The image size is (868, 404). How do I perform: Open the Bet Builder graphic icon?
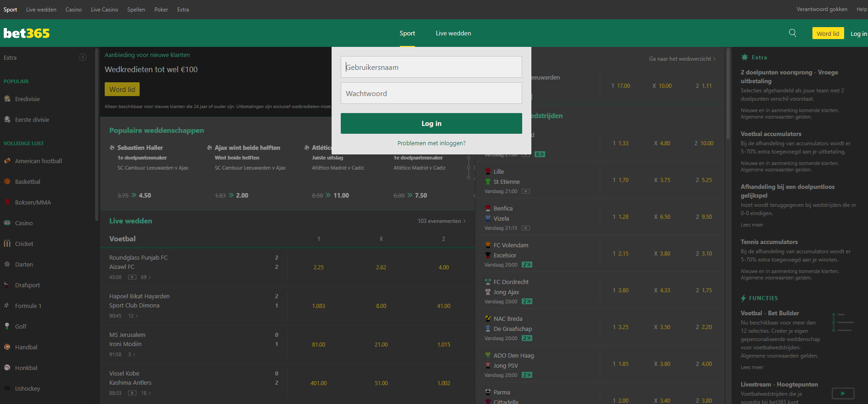coord(843,323)
